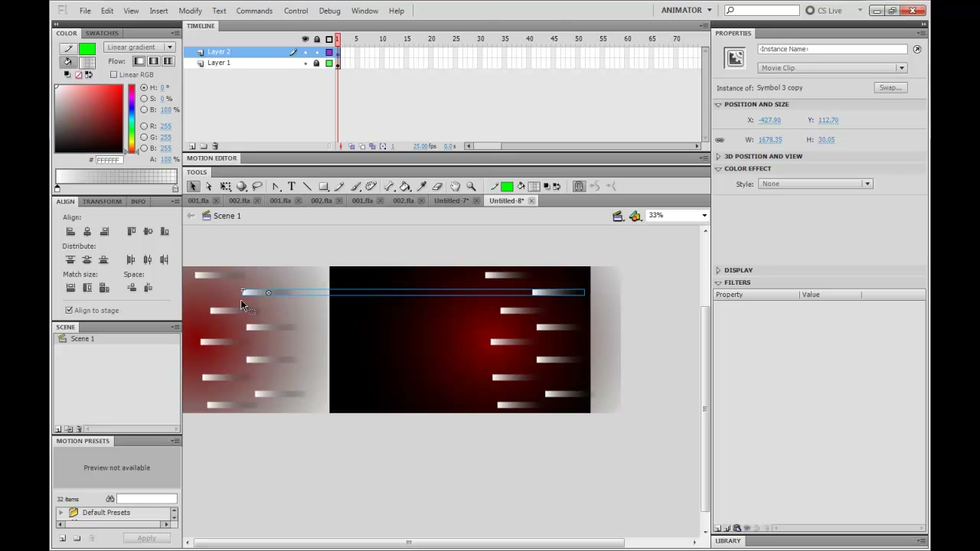Click Match width icon
980x551 pixels.
pos(70,288)
